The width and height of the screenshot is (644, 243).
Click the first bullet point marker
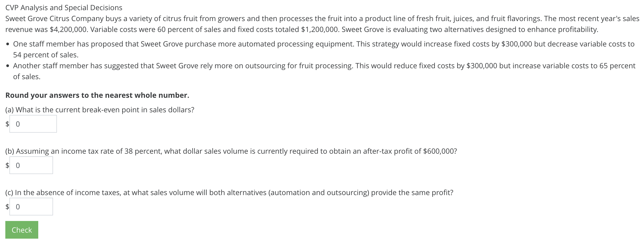[8, 44]
